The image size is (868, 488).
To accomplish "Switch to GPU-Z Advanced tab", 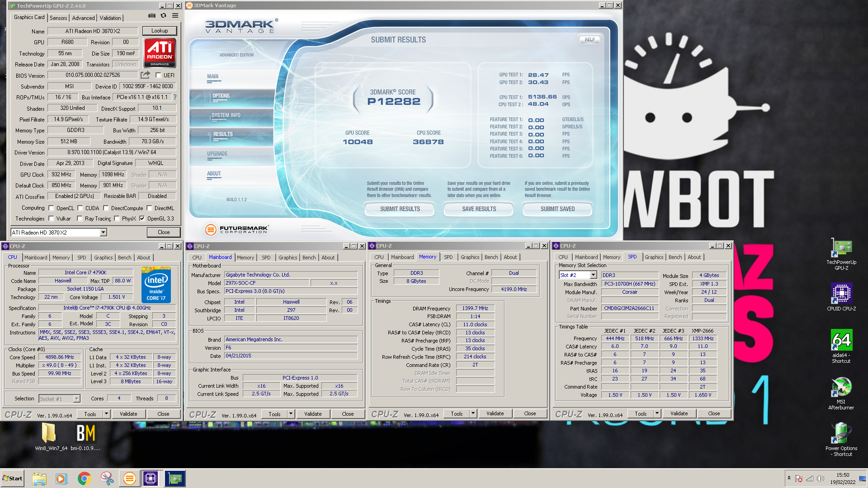I will point(84,18).
